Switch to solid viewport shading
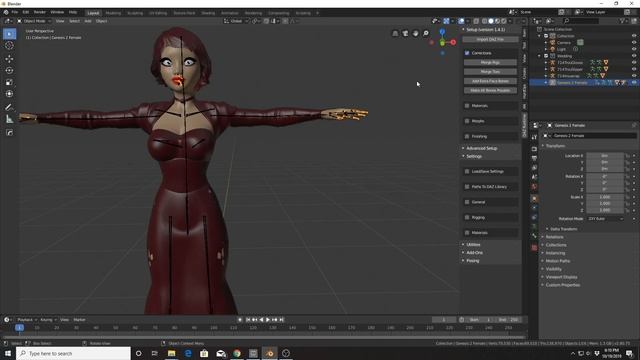The image size is (640, 360). 491,21
